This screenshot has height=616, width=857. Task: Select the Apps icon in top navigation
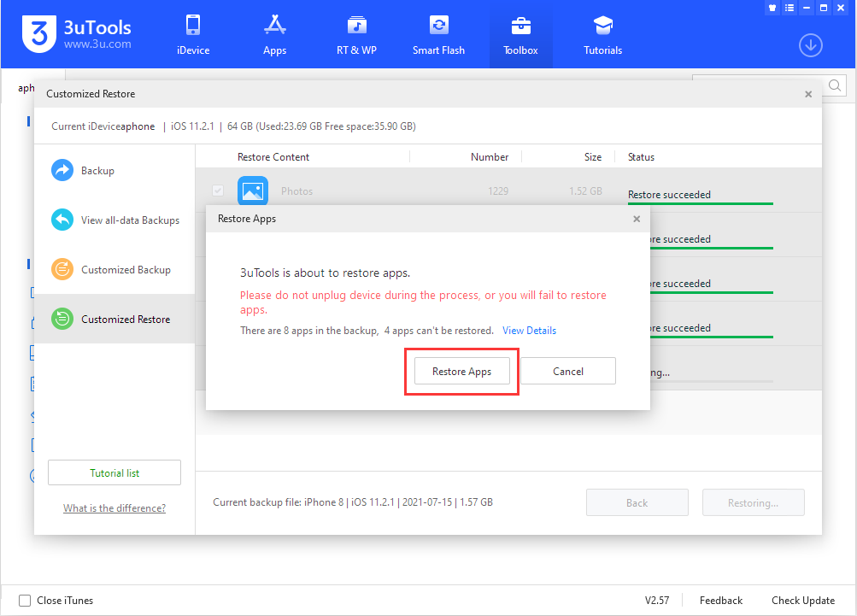(274, 34)
